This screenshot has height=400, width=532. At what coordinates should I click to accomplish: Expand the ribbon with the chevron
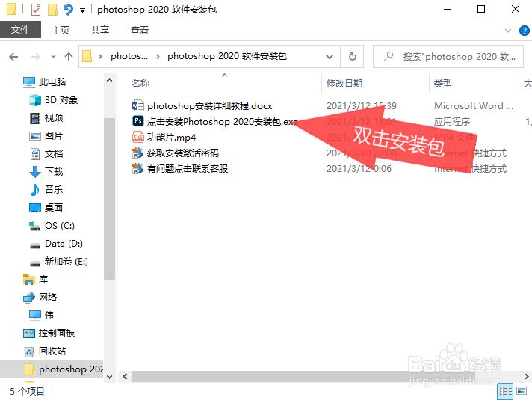click(508, 31)
